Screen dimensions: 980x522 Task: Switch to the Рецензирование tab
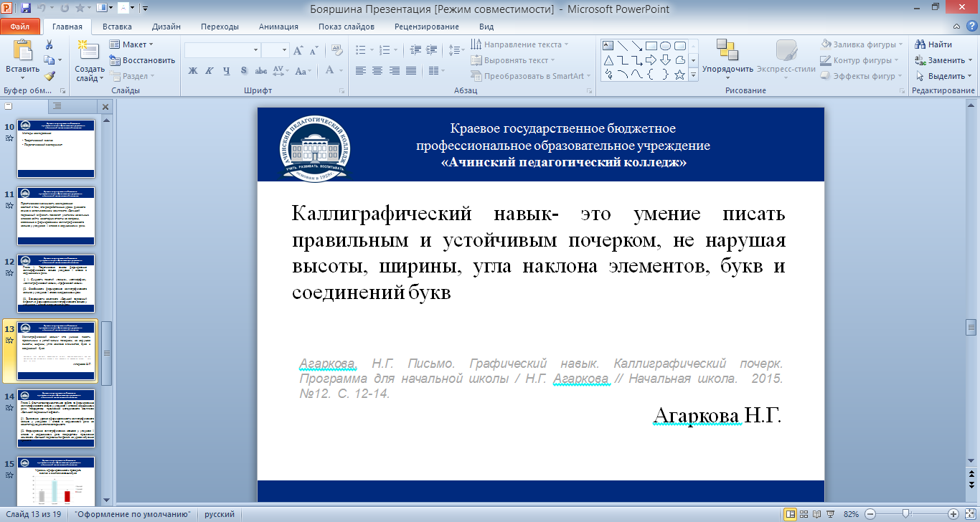click(426, 27)
